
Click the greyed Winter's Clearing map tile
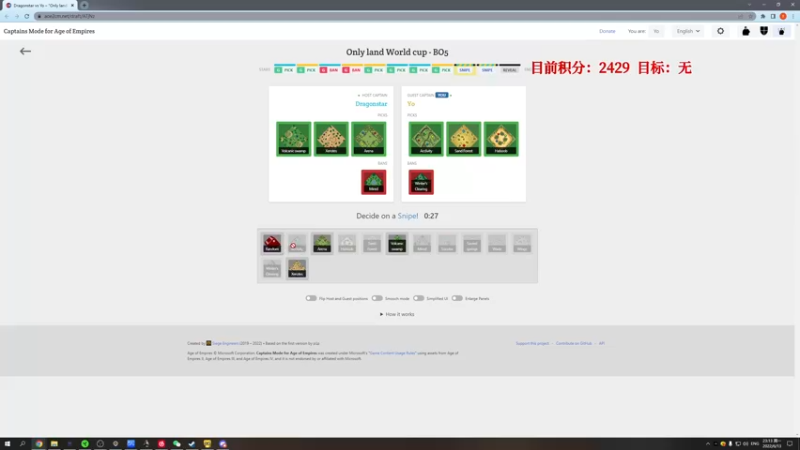272,268
